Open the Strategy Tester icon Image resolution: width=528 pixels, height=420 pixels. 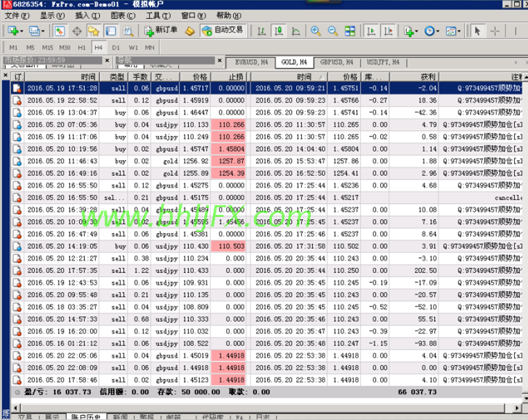128,31
